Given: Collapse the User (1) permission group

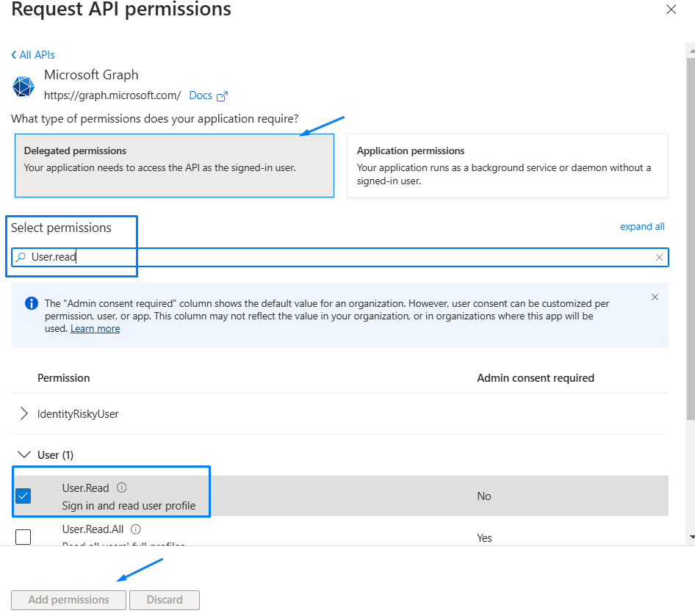Looking at the screenshot, I should pyautogui.click(x=24, y=454).
